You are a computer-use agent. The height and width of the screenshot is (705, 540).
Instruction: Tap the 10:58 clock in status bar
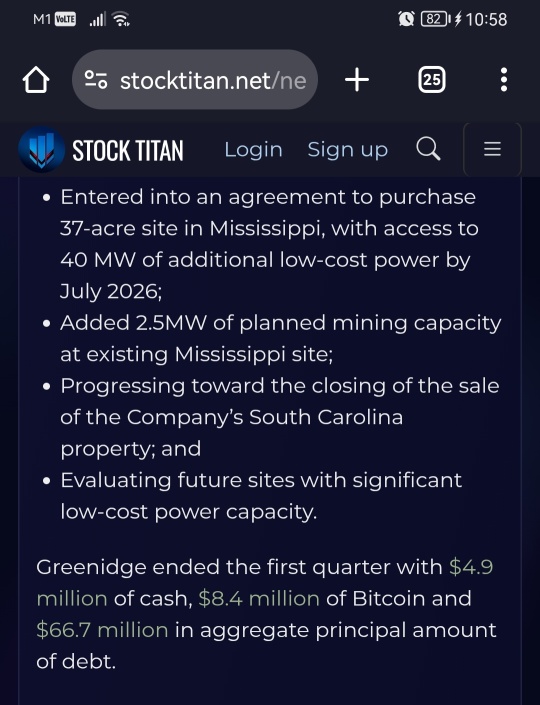point(486,19)
